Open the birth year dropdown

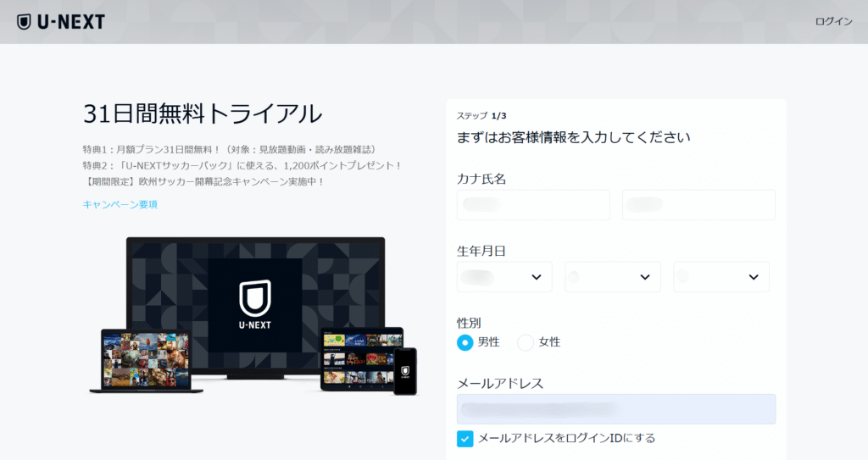click(504, 277)
